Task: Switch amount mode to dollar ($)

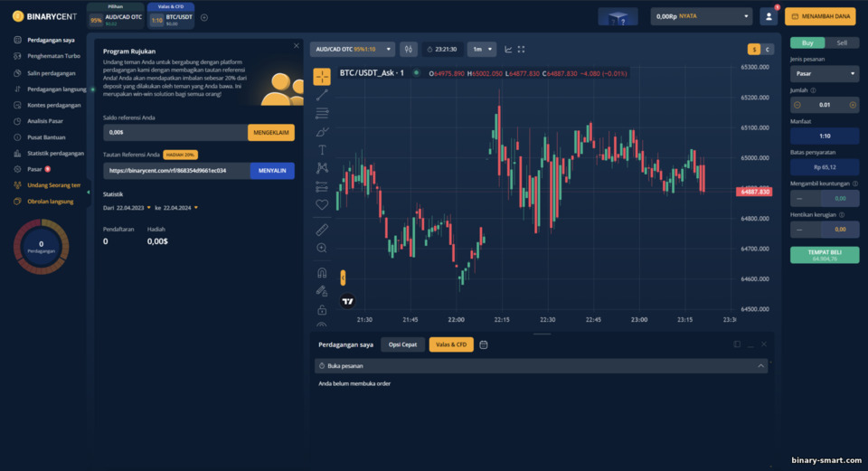Action: pyautogui.click(x=754, y=49)
